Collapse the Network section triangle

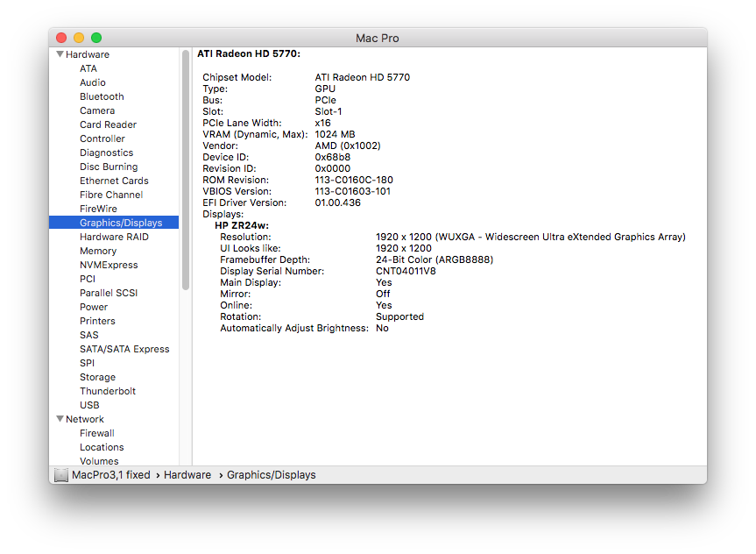(x=60, y=418)
